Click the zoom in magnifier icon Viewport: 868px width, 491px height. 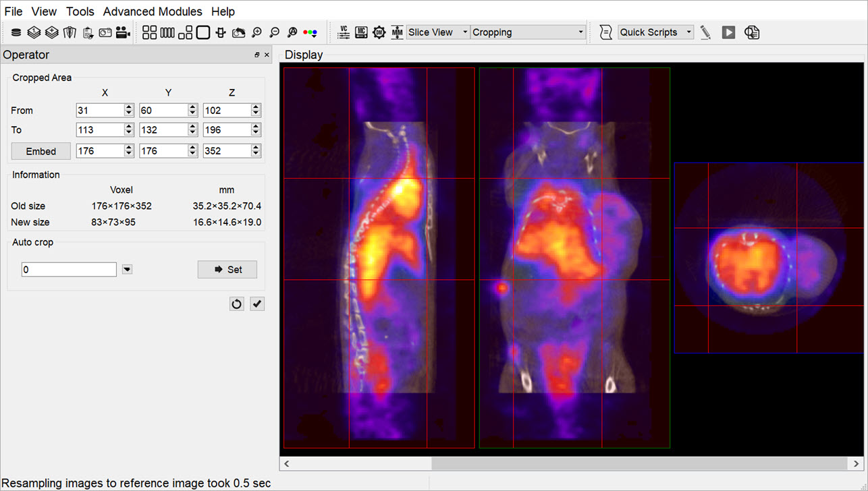click(256, 32)
